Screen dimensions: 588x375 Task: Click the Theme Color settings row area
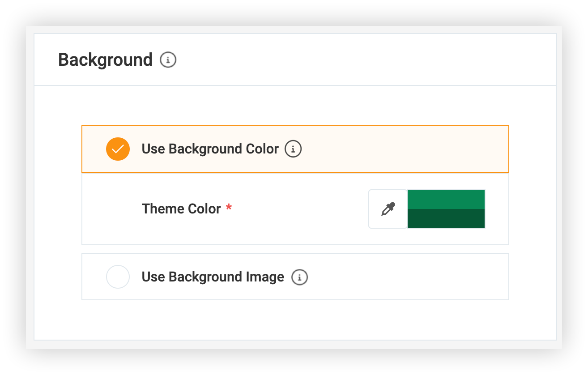click(295, 209)
